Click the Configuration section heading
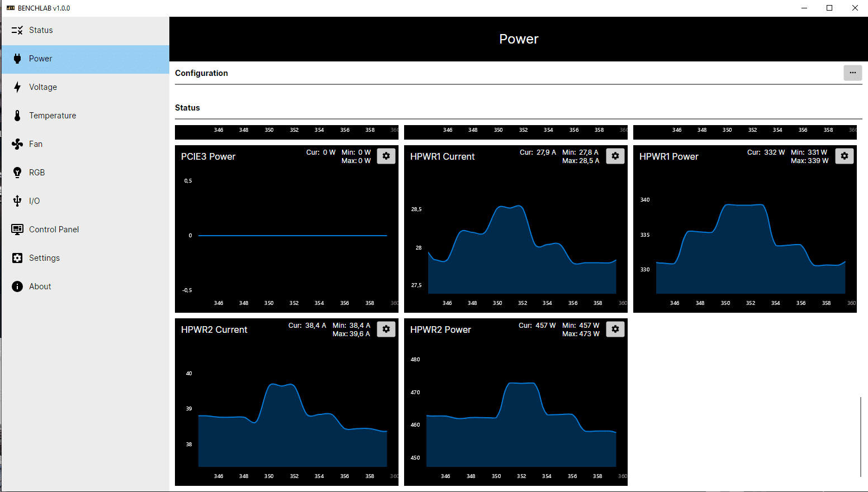Image resolution: width=868 pixels, height=492 pixels. [201, 73]
